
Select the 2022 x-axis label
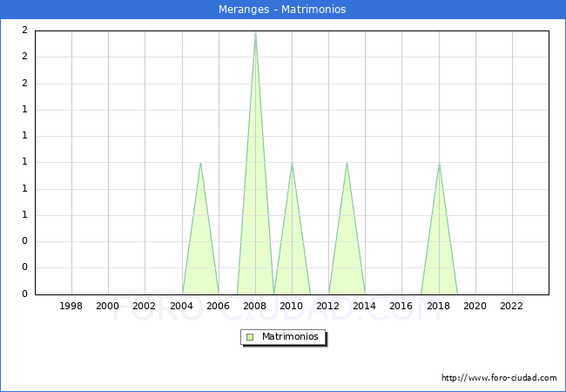click(511, 306)
